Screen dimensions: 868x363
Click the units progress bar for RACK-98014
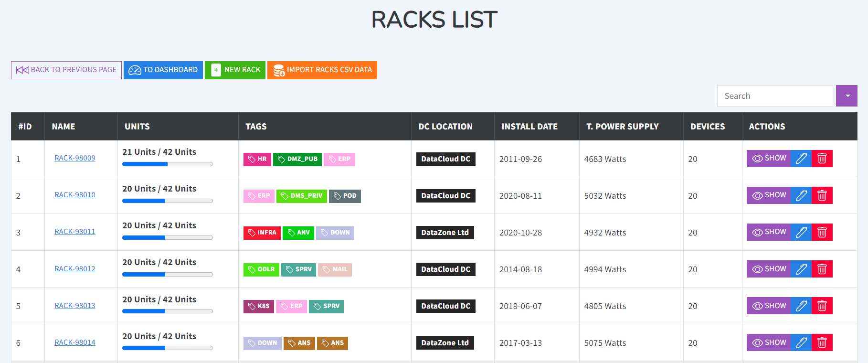click(168, 348)
